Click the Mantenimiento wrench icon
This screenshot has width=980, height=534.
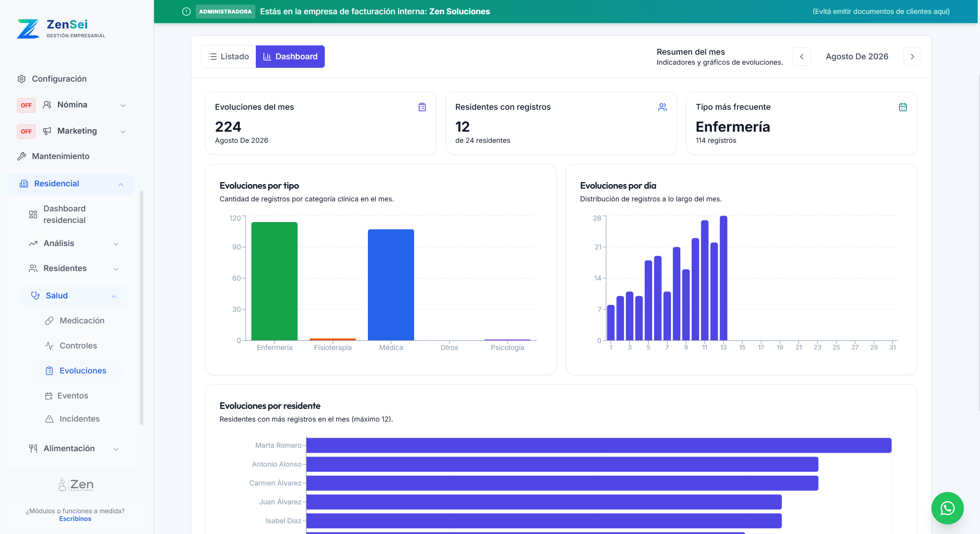pos(22,156)
